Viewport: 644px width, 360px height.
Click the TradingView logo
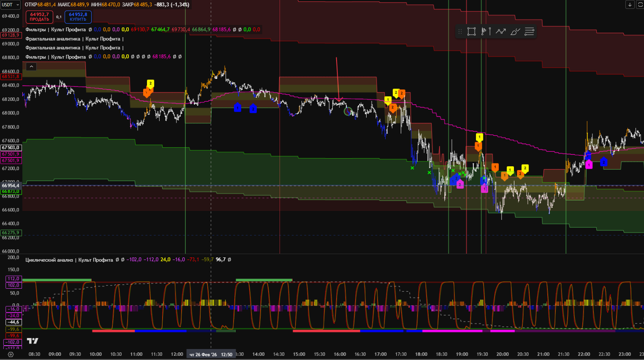tap(33, 341)
